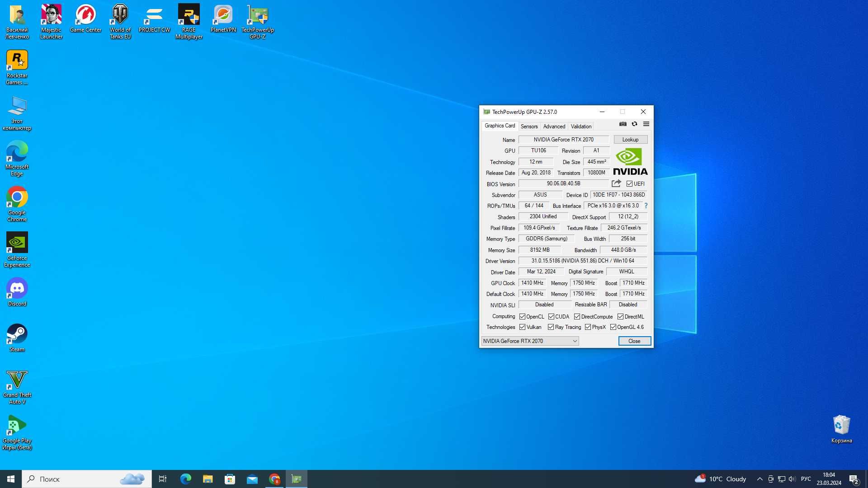Click the Close button in GPU-Z
The width and height of the screenshot is (868, 488).
click(634, 341)
